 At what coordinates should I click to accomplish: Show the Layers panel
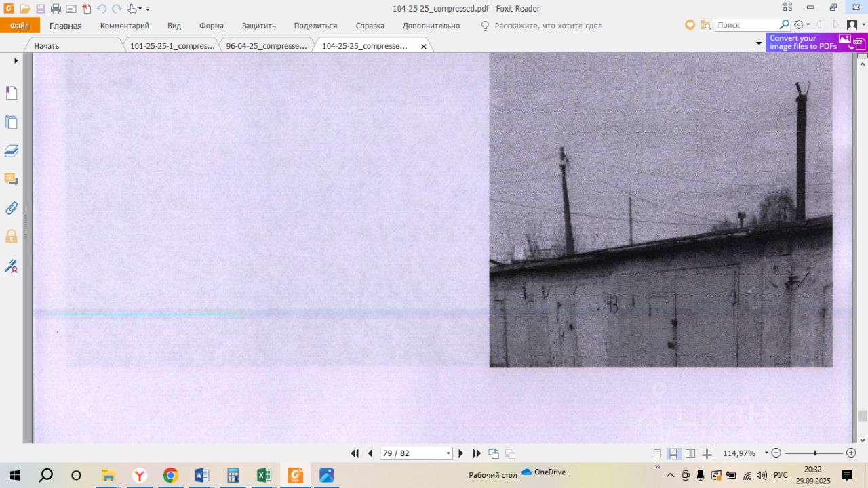point(12,151)
